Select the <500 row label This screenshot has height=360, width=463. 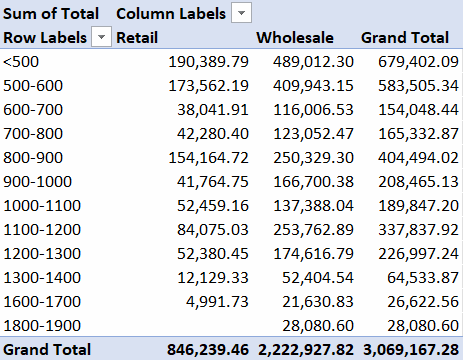21,62
